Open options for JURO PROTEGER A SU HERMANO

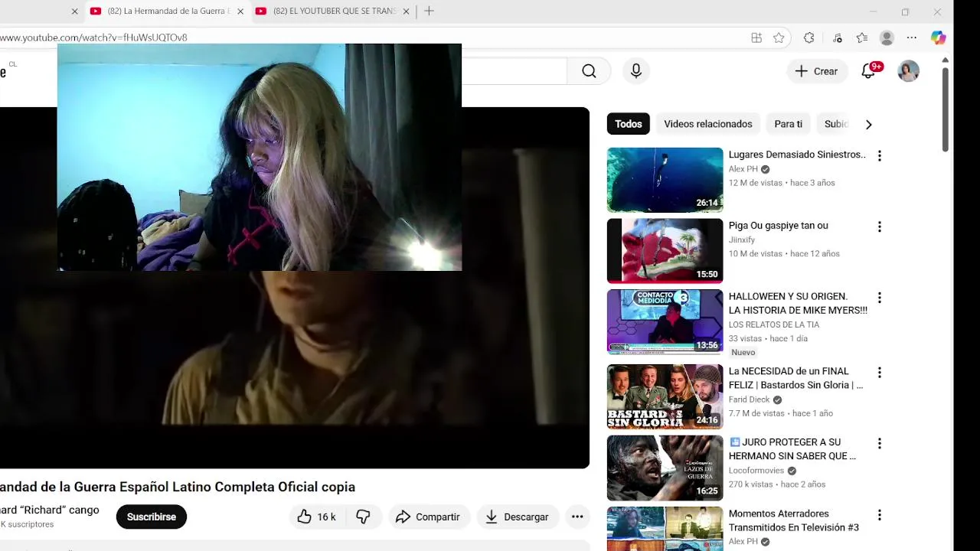point(879,444)
